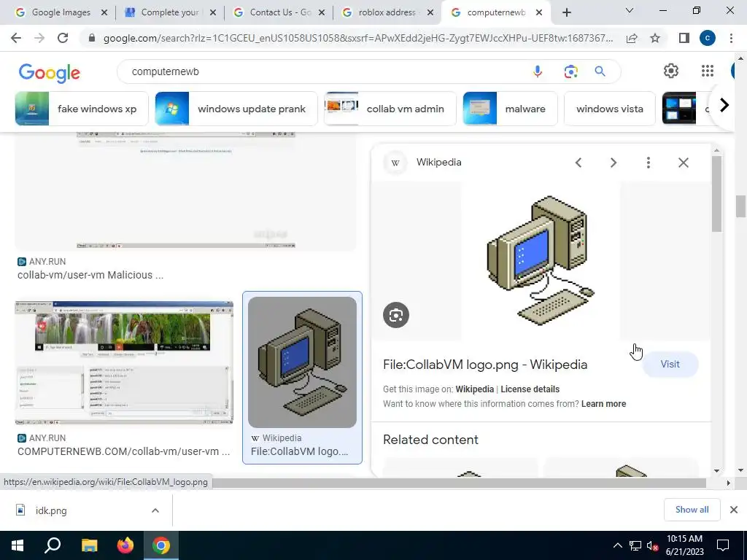Image resolution: width=747 pixels, height=560 pixels.
Task: Open the File:CollabVM logo.png - Wikipedia title
Action: (485, 365)
